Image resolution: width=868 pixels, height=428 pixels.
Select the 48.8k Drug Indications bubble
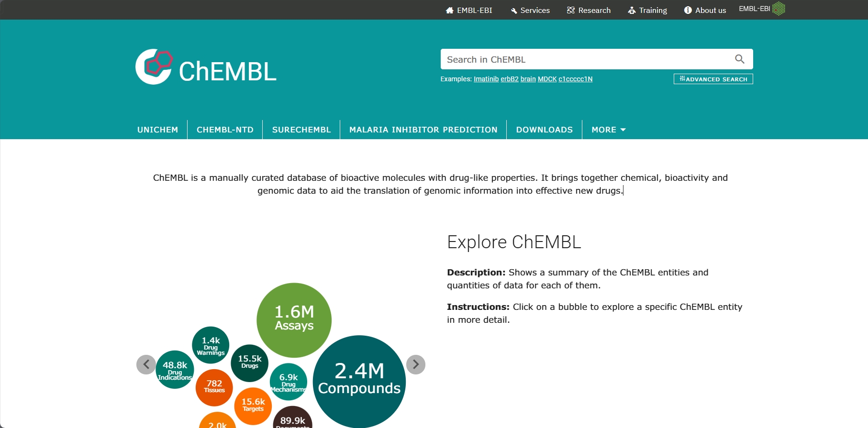(x=175, y=370)
